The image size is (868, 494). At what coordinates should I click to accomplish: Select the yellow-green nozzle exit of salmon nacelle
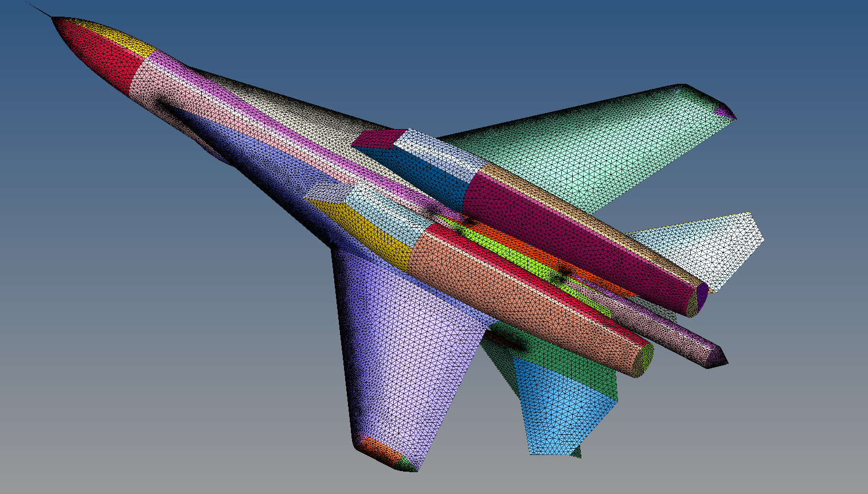646,360
